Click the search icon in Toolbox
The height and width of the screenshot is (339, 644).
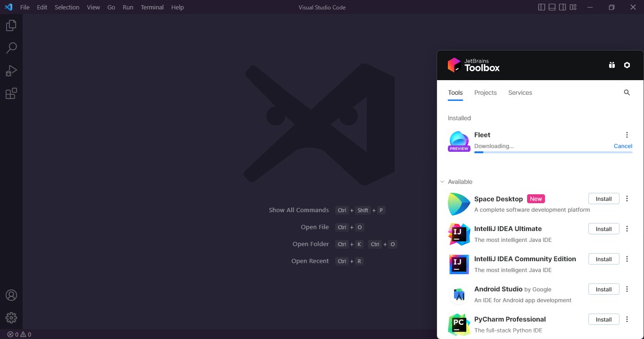627,92
